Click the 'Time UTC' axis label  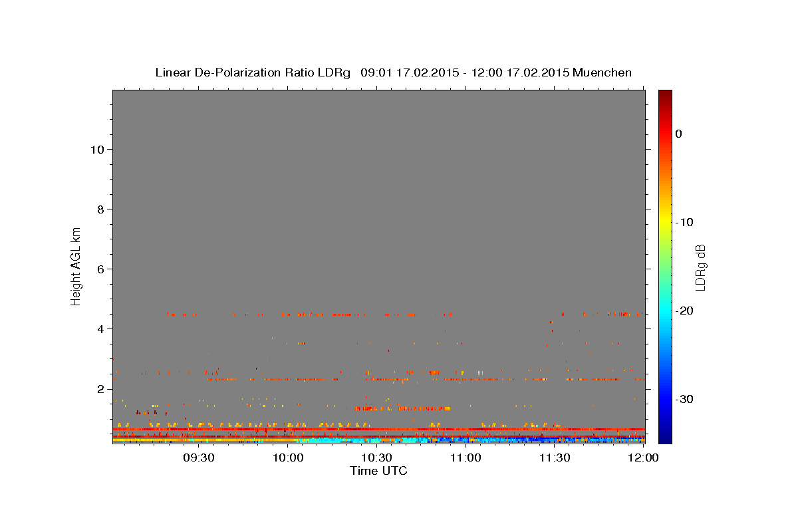pos(378,471)
